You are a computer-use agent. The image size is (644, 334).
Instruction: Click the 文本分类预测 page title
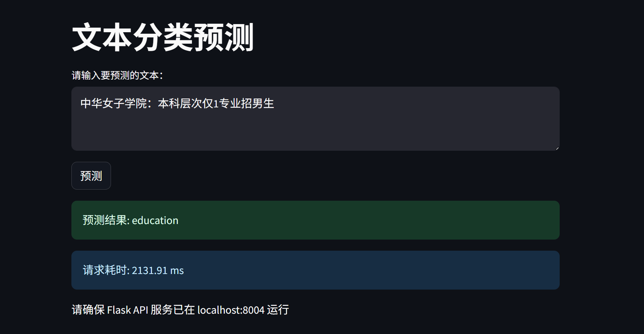[163, 37]
